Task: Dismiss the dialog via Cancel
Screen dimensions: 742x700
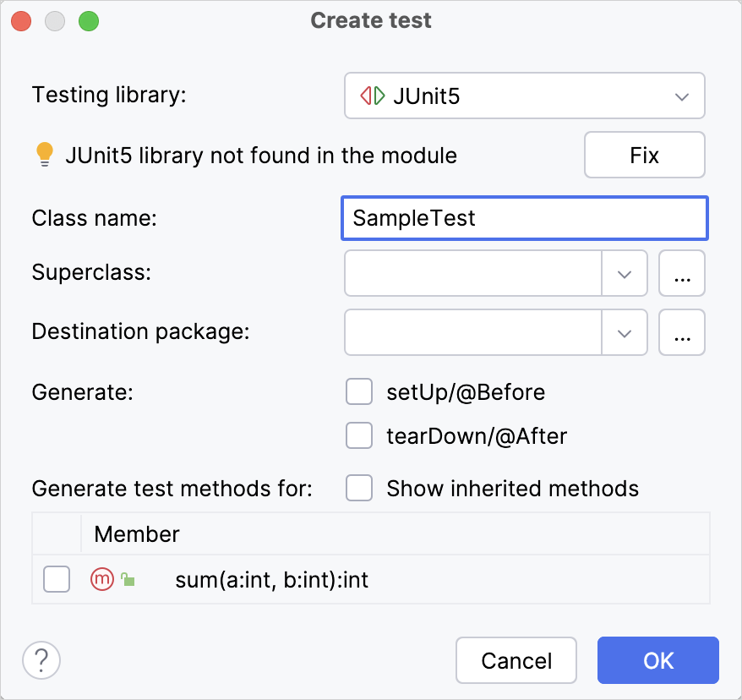Action: 516,660
